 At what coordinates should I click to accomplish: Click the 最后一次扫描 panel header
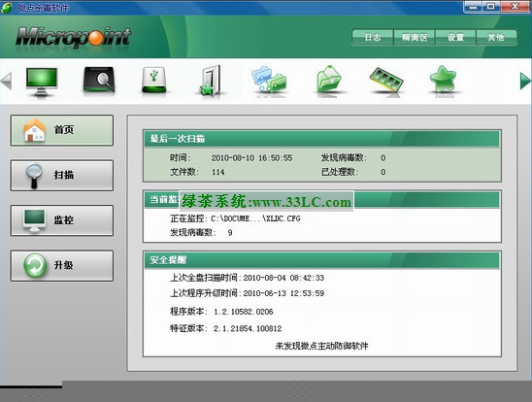pos(321,139)
